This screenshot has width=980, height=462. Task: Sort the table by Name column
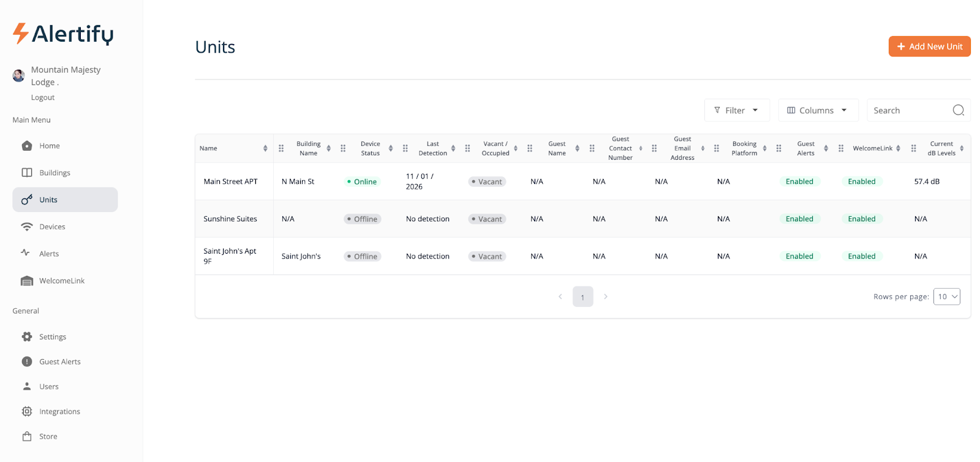coord(265,148)
